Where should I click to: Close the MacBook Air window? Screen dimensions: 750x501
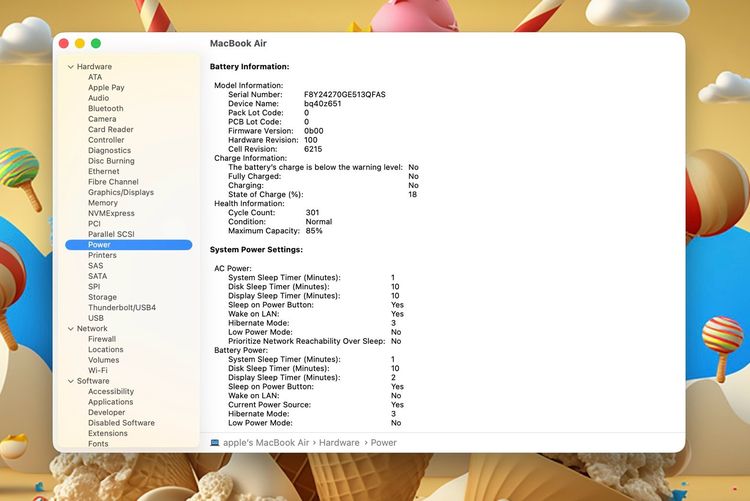tap(64, 44)
